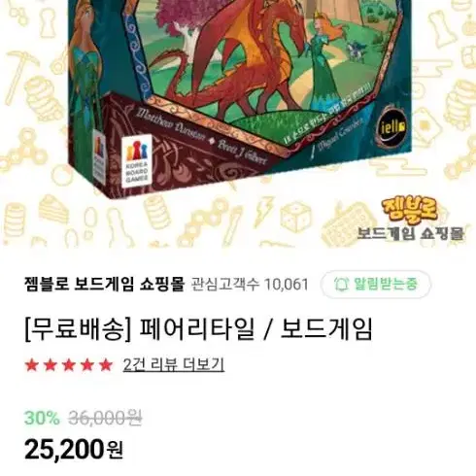The image size is (476, 476).
Task: Click the second red rating star
Action: click(x=51, y=365)
